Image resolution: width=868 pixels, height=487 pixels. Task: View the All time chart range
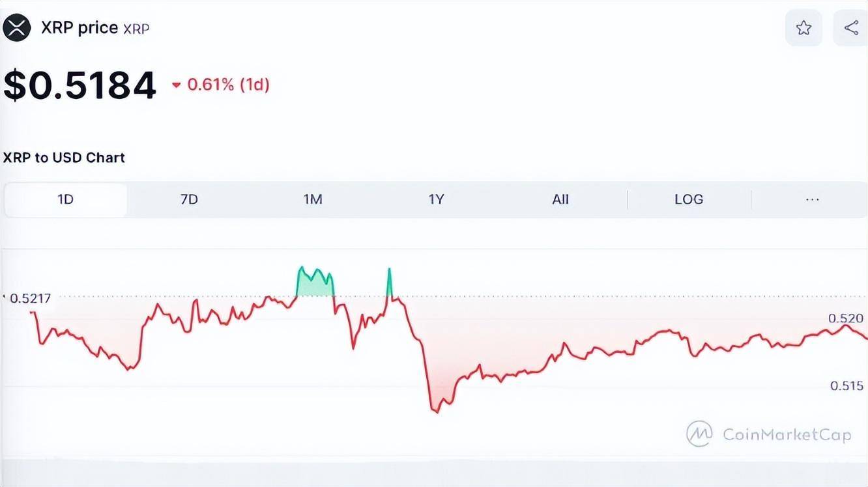click(560, 199)
